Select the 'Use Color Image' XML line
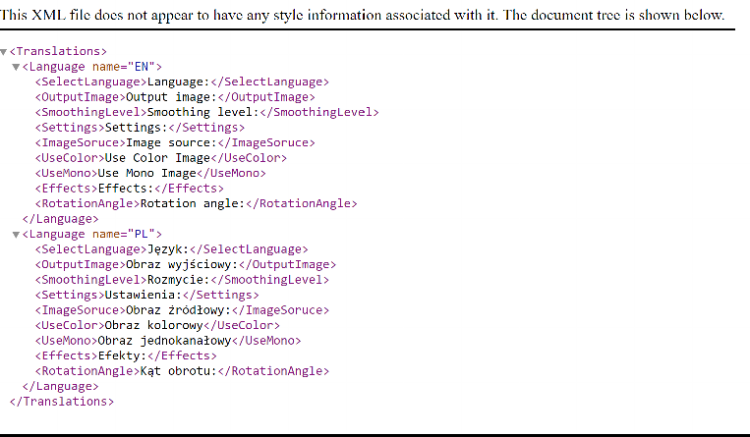The height and width of the screenshot is (437, 750). click(160, 158)
